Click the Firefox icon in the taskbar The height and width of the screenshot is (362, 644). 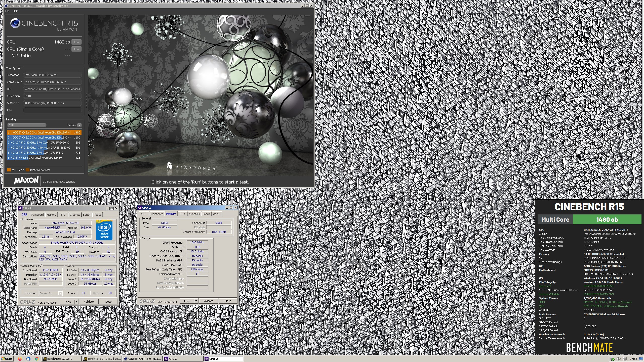[20, 359]
